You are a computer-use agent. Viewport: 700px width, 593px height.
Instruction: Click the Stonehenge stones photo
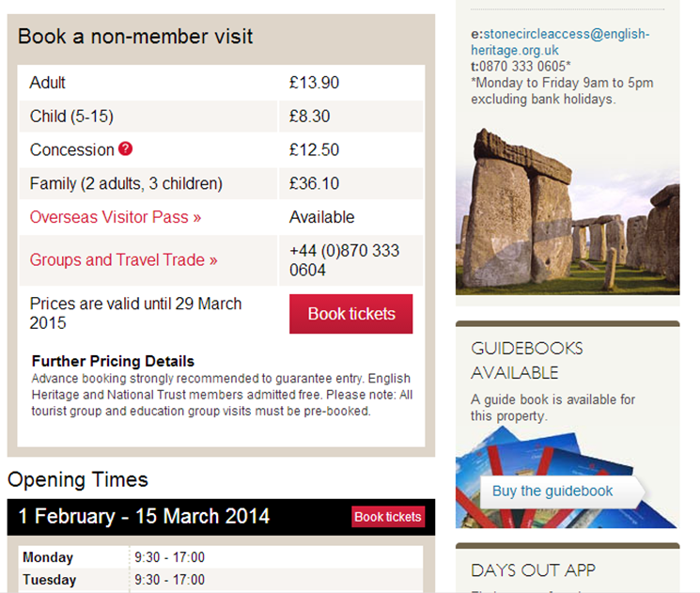point(567,211)
